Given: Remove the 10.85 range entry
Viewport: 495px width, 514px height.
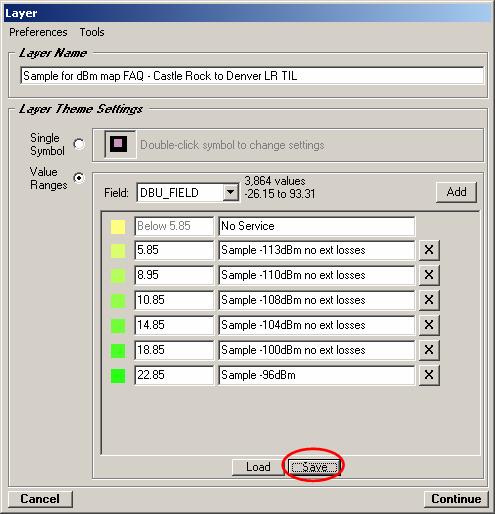Looking at the screenshot, I should pyautogui.click(x=429, y=300).
